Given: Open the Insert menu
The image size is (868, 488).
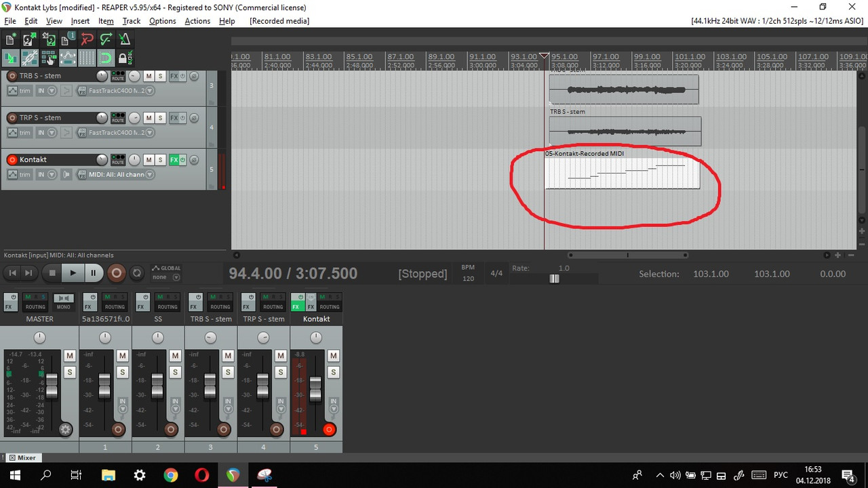Looking at the screenshot, I should (x=80, y=21).
